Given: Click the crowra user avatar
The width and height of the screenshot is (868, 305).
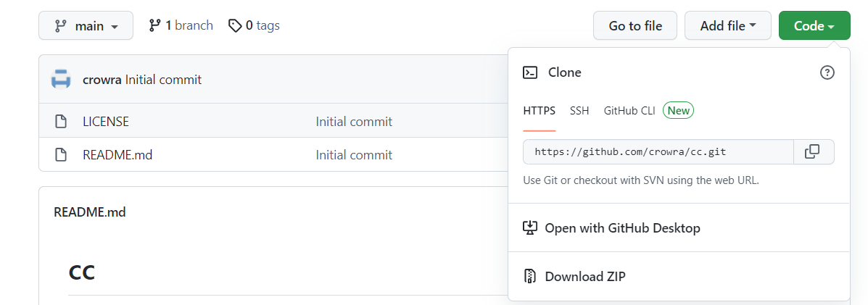Looking at the screenshot, I should [61, 80].
